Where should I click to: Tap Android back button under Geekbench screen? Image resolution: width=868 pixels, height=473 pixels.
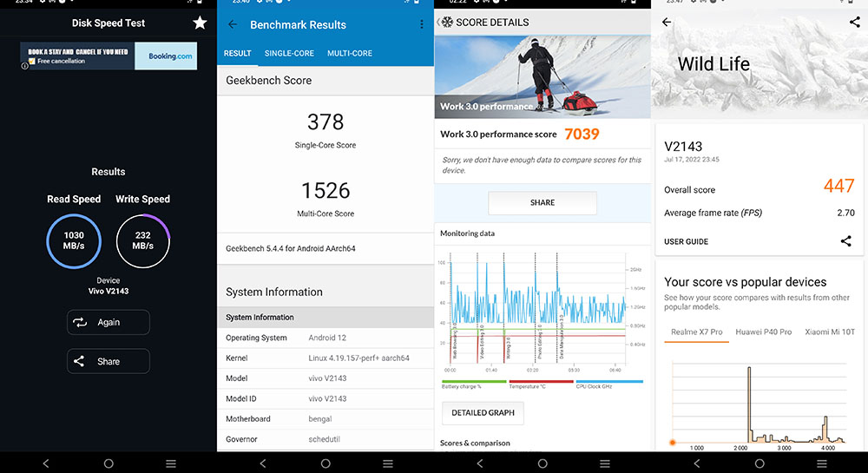tap(263, 463)
